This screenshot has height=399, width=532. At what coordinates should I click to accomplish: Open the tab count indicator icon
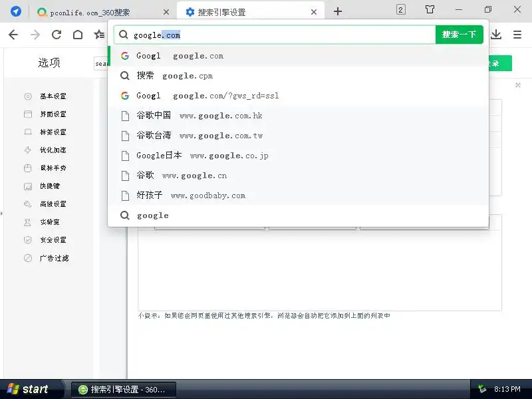pyautogui.click(x=401, y=9)
